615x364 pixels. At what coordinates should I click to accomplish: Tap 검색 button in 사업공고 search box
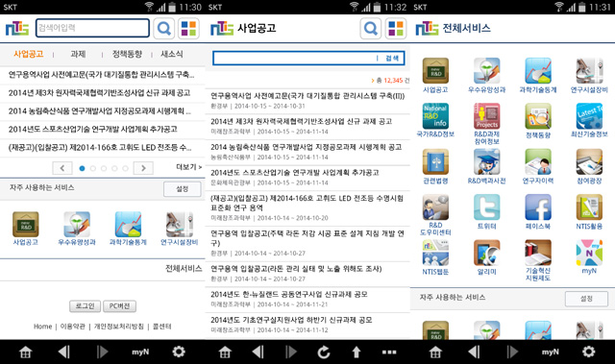[392, 58]
